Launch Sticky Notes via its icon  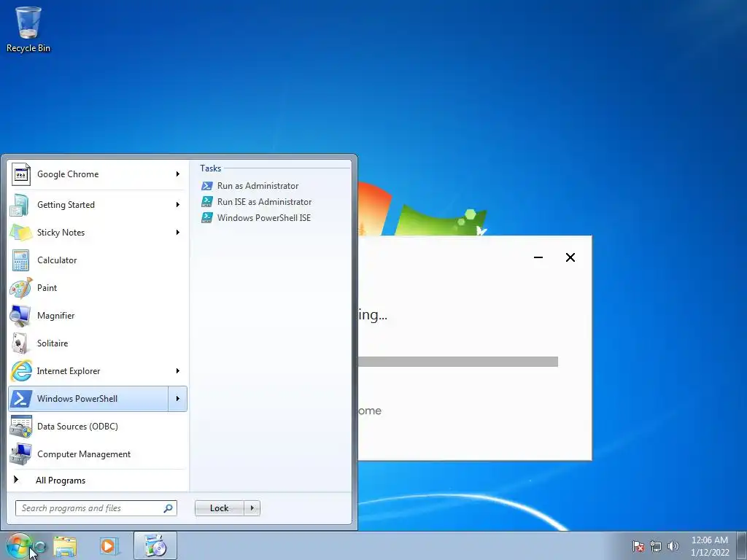(21, 233)
